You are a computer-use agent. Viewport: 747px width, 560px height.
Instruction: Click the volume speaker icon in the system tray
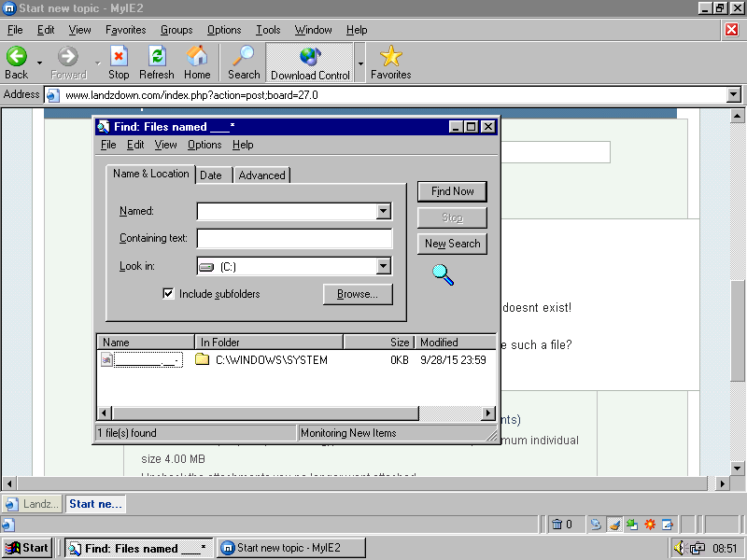click(679, 548)
